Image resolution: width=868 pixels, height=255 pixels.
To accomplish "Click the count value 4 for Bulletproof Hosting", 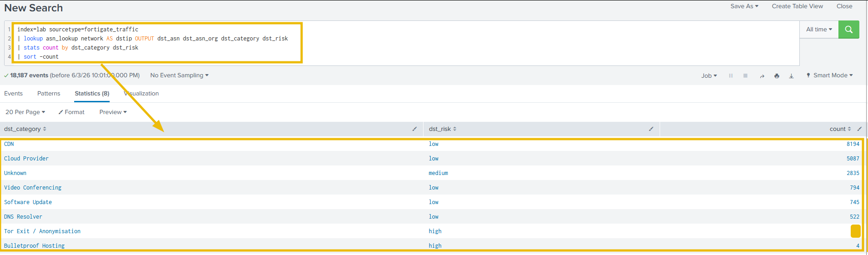I will 858,246.
